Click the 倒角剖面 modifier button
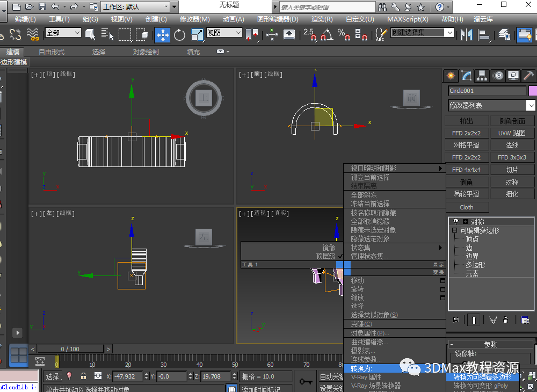The height and width of the screenshot is (392, 537). 512,121
